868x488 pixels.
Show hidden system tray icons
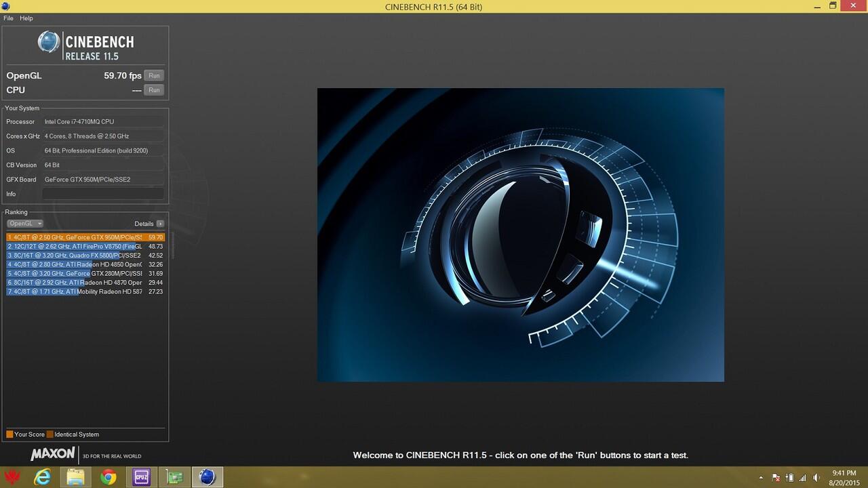pyautogui.click(x=761, y=478)
